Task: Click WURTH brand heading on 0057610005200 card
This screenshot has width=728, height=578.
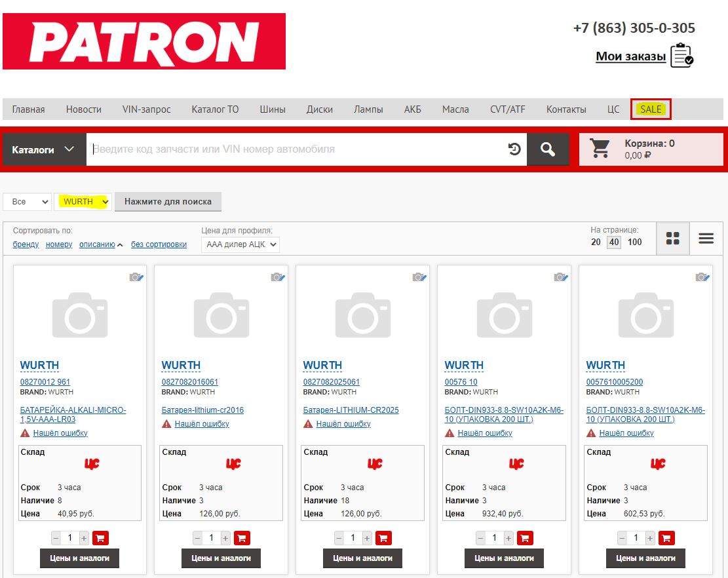Action: pos(605,366)
